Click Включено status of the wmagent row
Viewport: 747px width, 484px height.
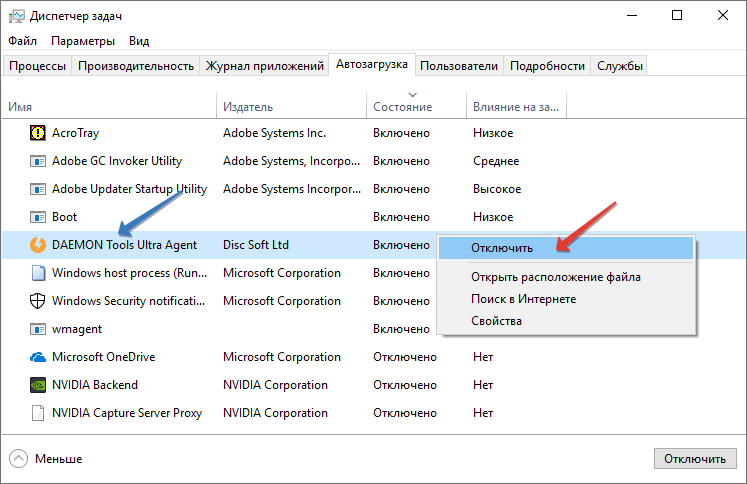click(x=401, y=329)
